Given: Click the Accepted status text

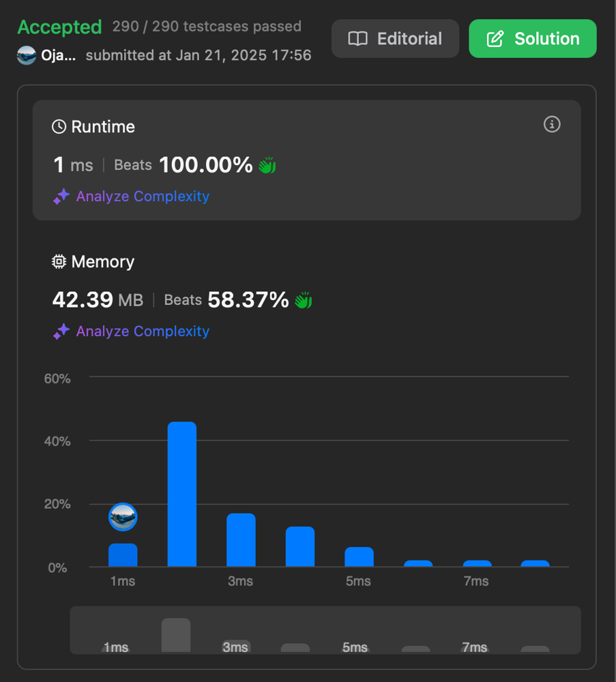Looking at the screenshot, I should coord(59,27).
